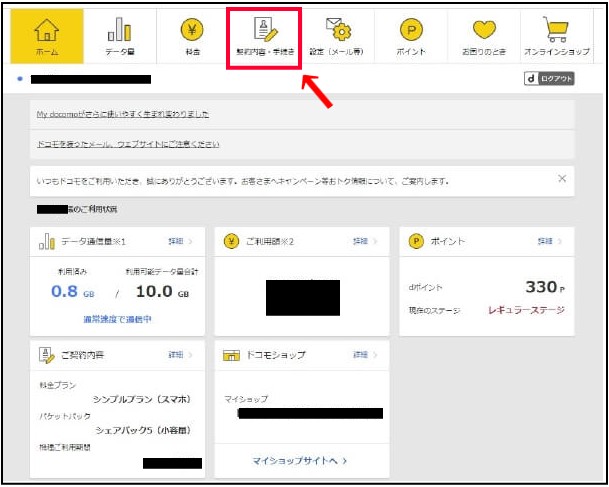Click the レギュラーステージ stage text
609x487 pixels.
pyautogui.click(x=526, y=310)
